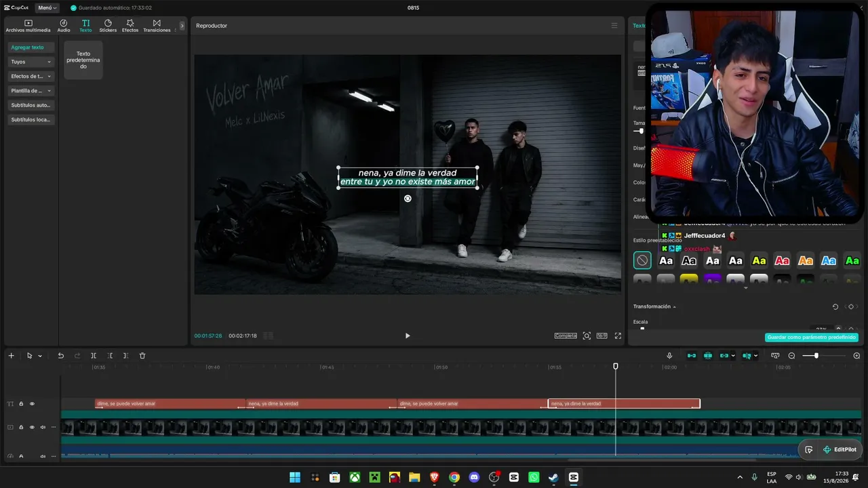Open the full-screen preview of the player
The width and height of the screenshot is (868, 488).
(618, 335)
